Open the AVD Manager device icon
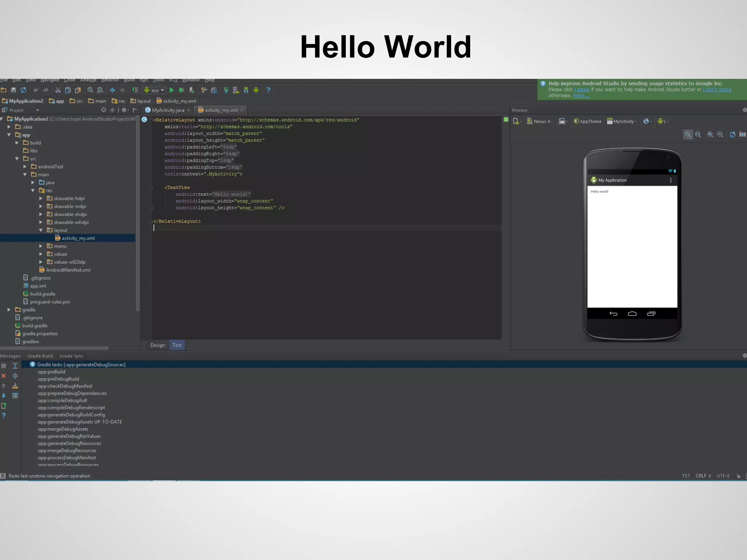 coord(236,90)
